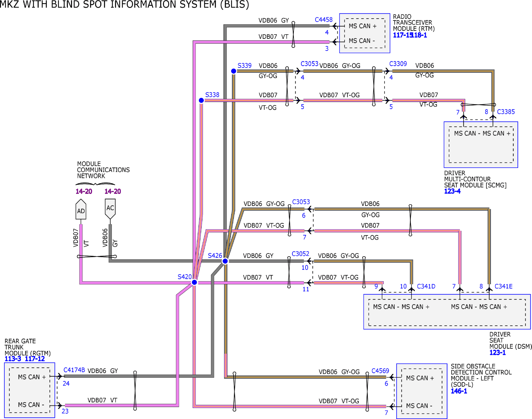Viewport: 532px width, 419px height.
Task: Click the C341E connector label
Action: pos(504,286)
